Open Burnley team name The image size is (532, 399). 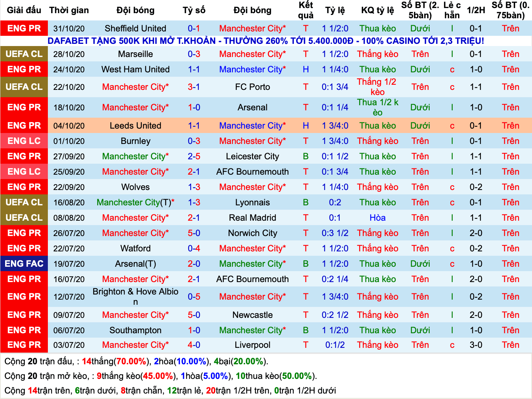click(136, 141)
